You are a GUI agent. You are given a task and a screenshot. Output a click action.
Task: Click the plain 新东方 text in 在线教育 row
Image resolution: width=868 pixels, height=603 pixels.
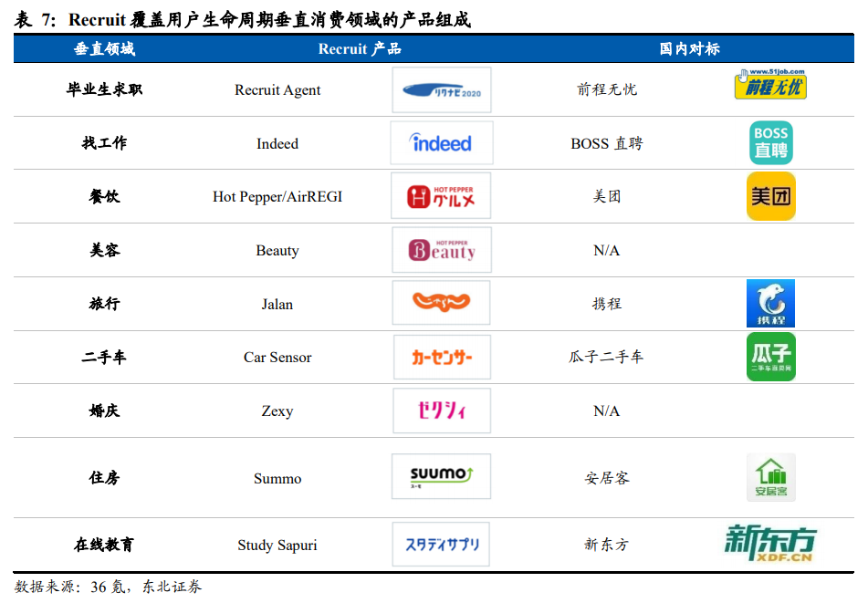pyautogui.click(x=607, y=545)
